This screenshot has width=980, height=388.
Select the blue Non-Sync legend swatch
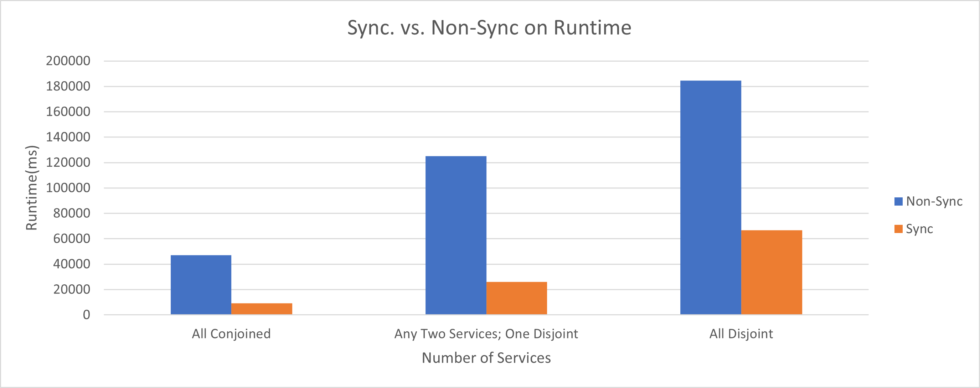pos(898,201)
